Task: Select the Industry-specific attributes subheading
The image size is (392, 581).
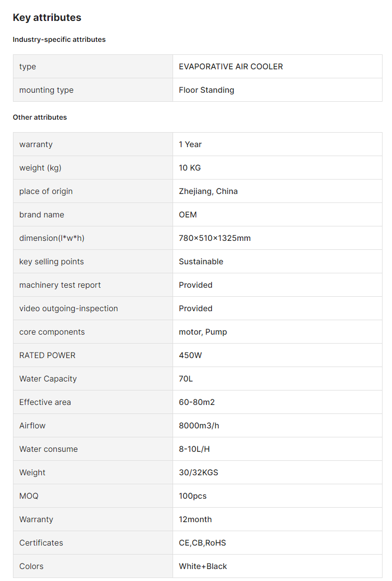Action: [x=59, y=39]
